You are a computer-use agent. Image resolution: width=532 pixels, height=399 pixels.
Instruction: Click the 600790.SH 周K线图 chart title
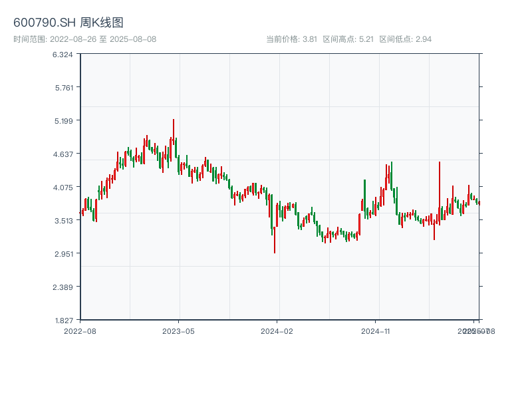pyautogui.click(x=68, y=23)
